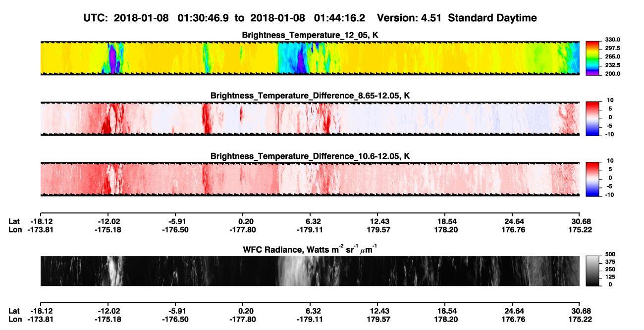Select the Brightness_Temperature_12_05 image strip
Viewport: 644px width, 330px height.
[x=310, y=58]
